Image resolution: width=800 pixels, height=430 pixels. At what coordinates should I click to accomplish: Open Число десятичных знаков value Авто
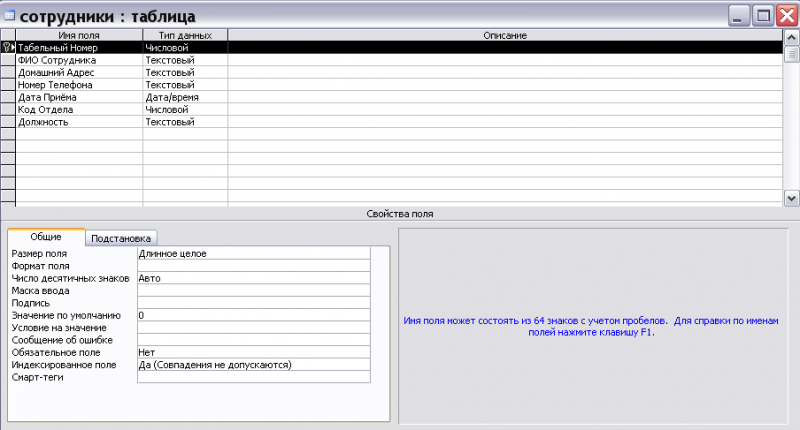coord(254,278)
